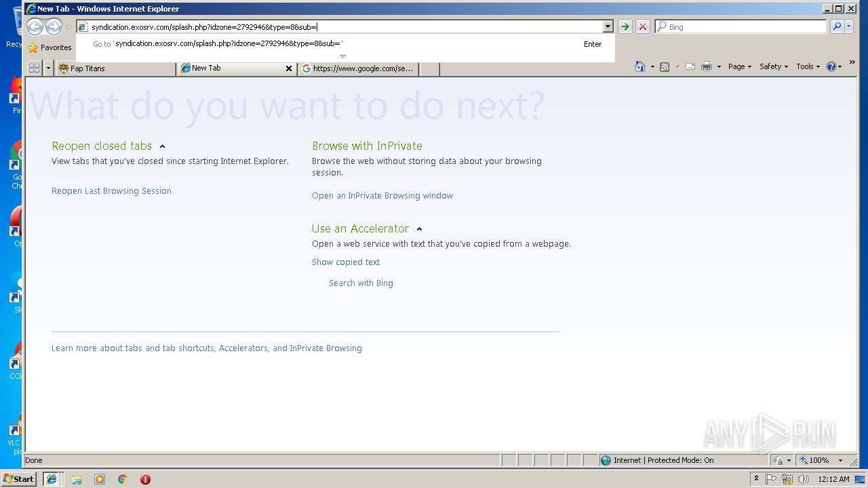Click the red Opera taskbar icon
This screenshot has height=488, width=868.
coord(145,479)
